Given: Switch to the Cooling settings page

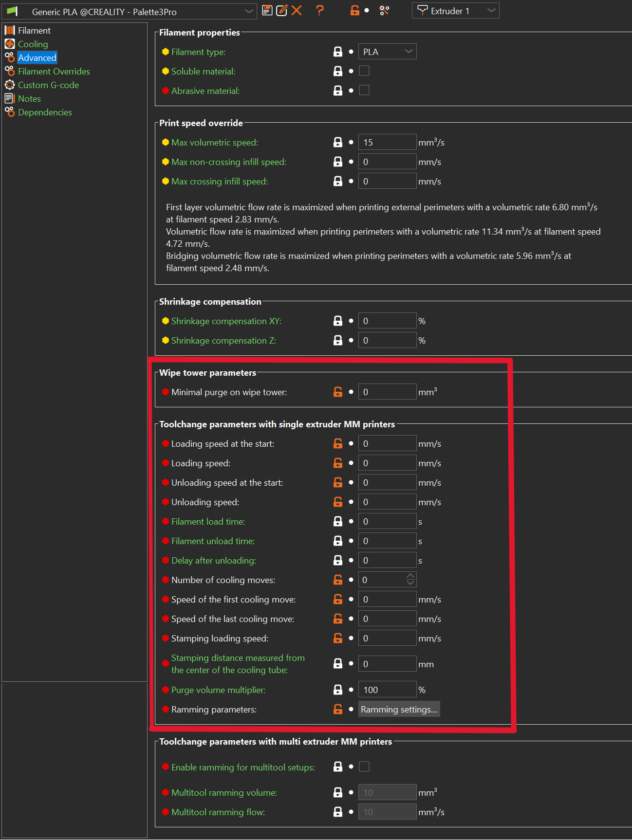Looking at the screenshot, I should click(33, 44).
